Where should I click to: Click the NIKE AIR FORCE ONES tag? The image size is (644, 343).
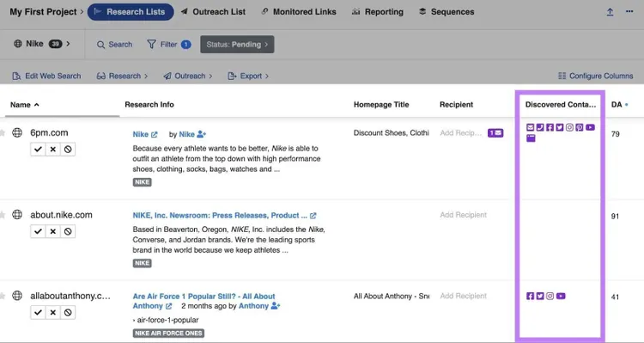tap(168, 334)
